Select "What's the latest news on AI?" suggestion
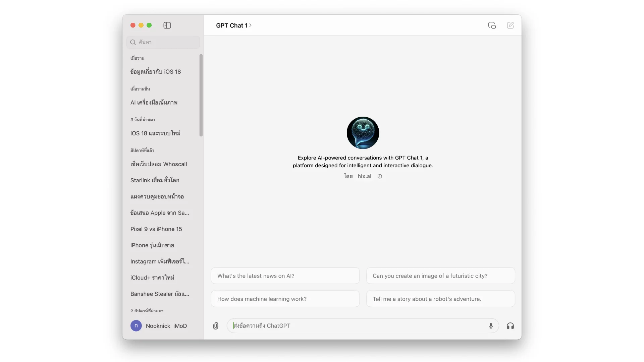 (x=285, y=276)
